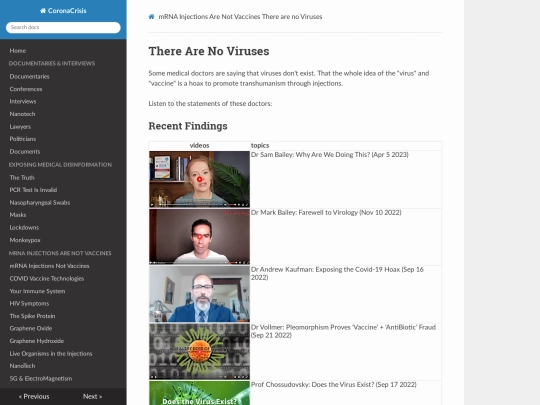Click 'Dr Sam Bailey: Why Are We Doing This?' text
540x405 pixels.
pyautogui.click(x=330, y=155)
